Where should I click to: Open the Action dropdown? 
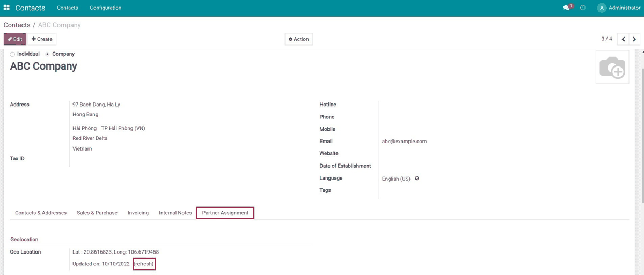tap(298, 39)
